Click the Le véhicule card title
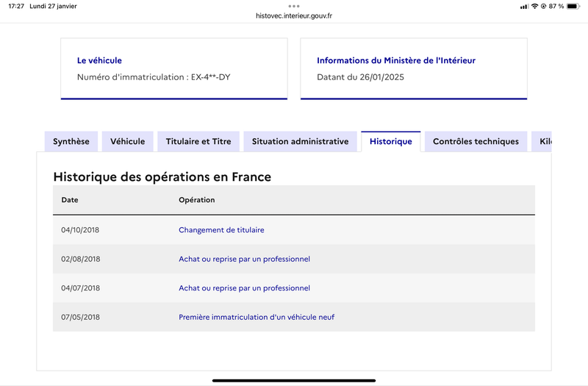 (x=99, y=60)
